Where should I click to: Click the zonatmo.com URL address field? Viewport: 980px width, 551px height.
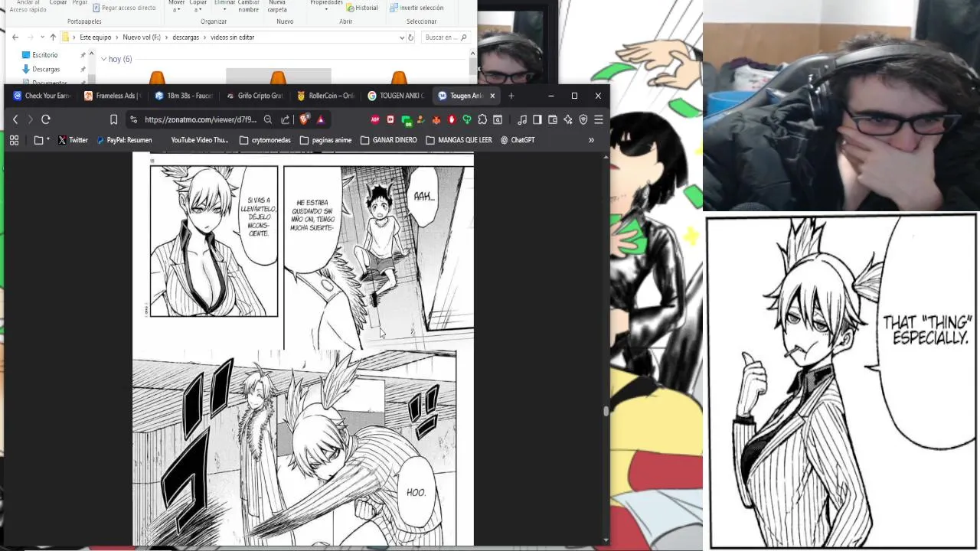tap(201, 119)
